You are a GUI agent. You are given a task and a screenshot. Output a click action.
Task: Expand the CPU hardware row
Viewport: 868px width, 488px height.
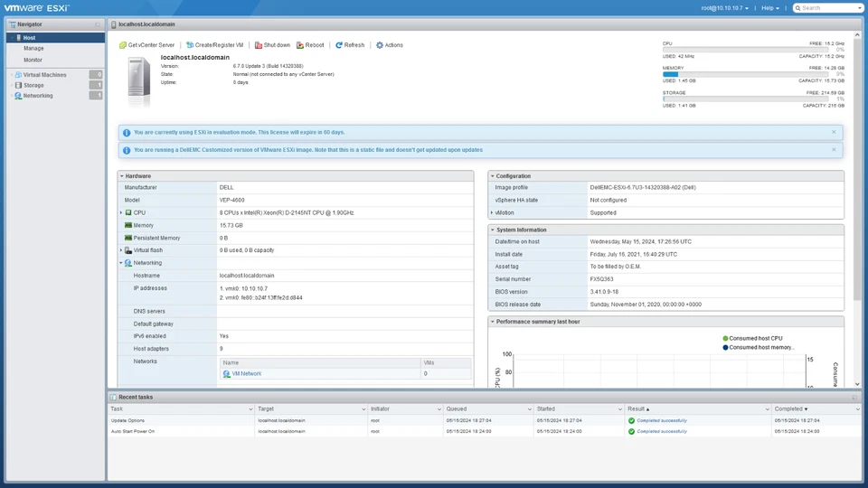point(121,213)
